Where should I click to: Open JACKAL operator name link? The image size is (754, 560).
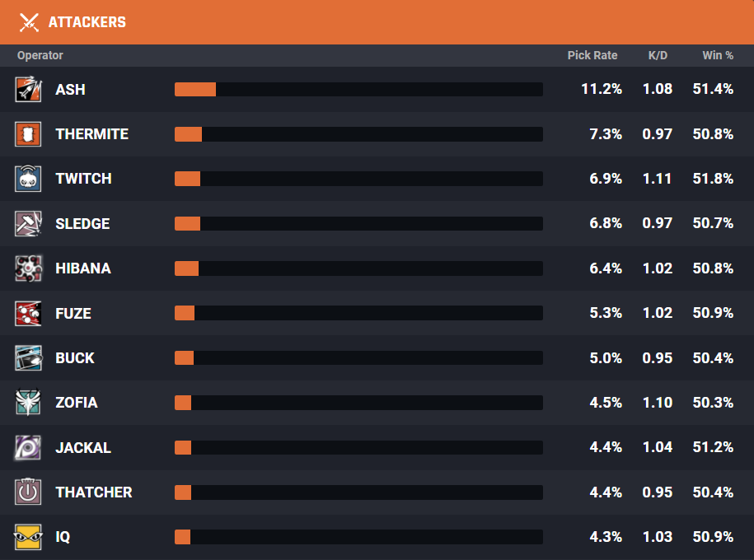pos(83,447)
